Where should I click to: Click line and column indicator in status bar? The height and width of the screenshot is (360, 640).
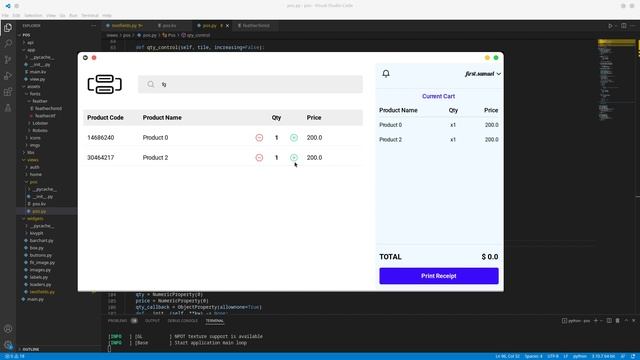tap(507, 356)
